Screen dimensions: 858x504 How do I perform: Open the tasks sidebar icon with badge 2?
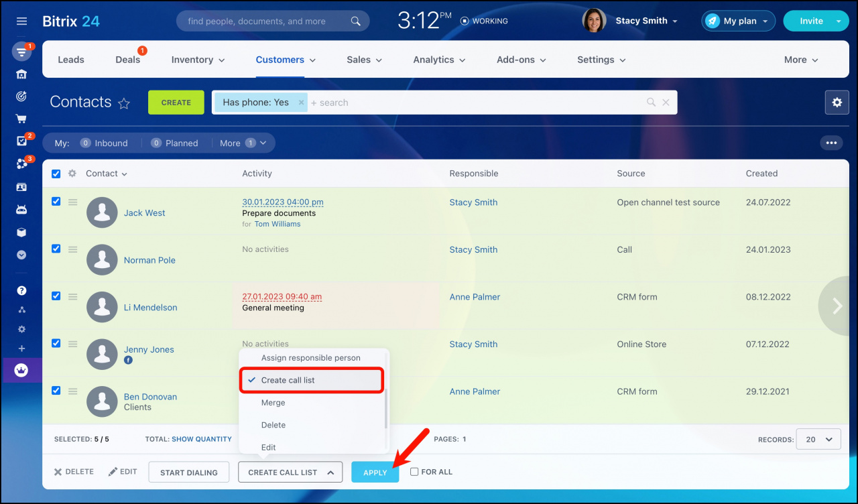point(21,141)
